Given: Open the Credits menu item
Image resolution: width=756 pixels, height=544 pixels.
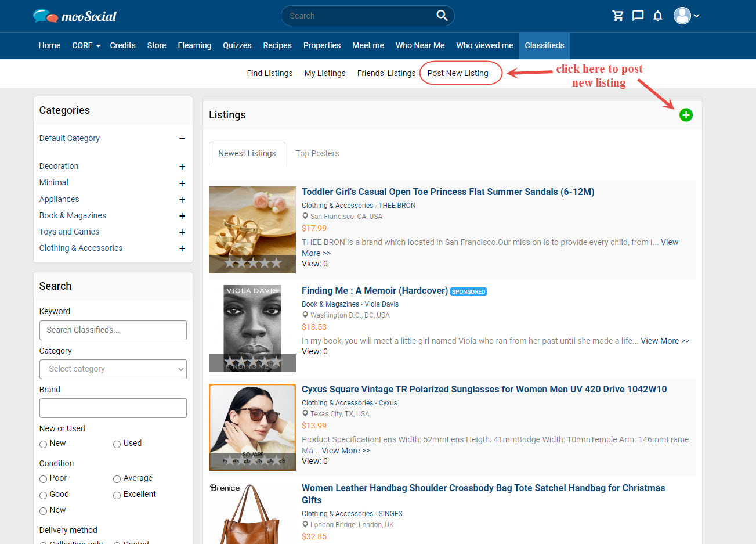Looking at the screenshot, I should click(122, 45).
